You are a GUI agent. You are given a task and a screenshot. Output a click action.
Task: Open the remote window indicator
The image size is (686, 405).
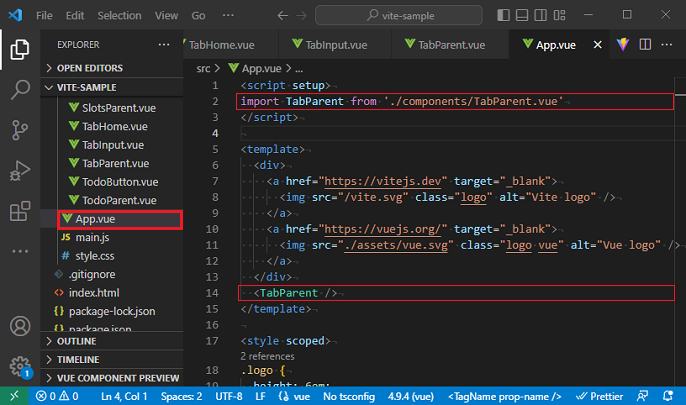[x=14, y=396]
